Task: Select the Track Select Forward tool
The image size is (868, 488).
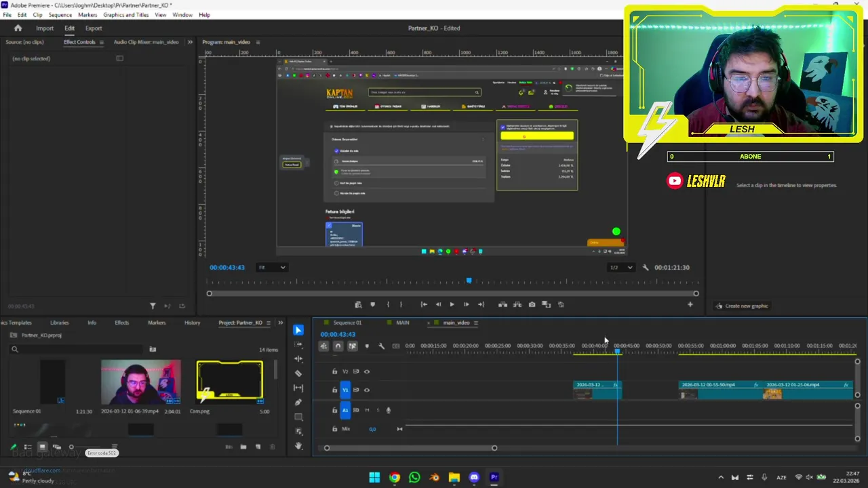Action: (x=298, y=344)
